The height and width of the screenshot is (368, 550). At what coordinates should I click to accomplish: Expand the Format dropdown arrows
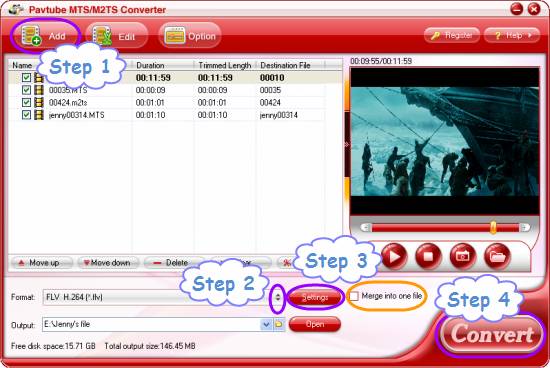[277, 297]
